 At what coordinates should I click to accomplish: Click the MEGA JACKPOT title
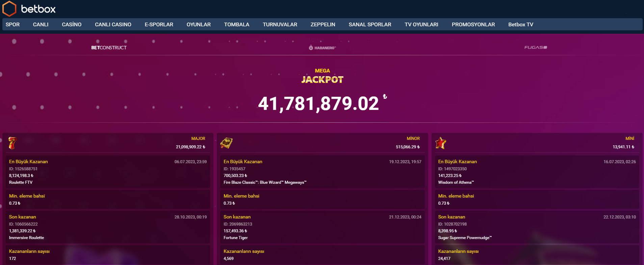[x=322, y=76]
